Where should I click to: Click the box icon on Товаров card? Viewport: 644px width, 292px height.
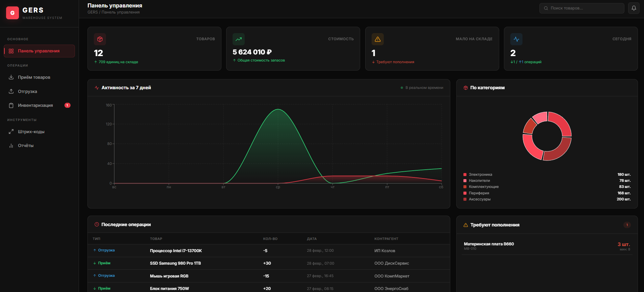(x=100, y=39)
